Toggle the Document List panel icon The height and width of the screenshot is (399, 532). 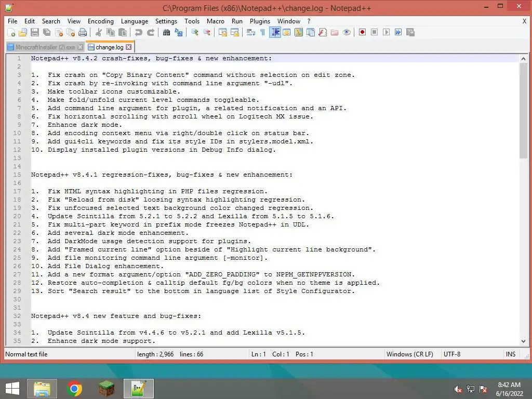[311, 32]
